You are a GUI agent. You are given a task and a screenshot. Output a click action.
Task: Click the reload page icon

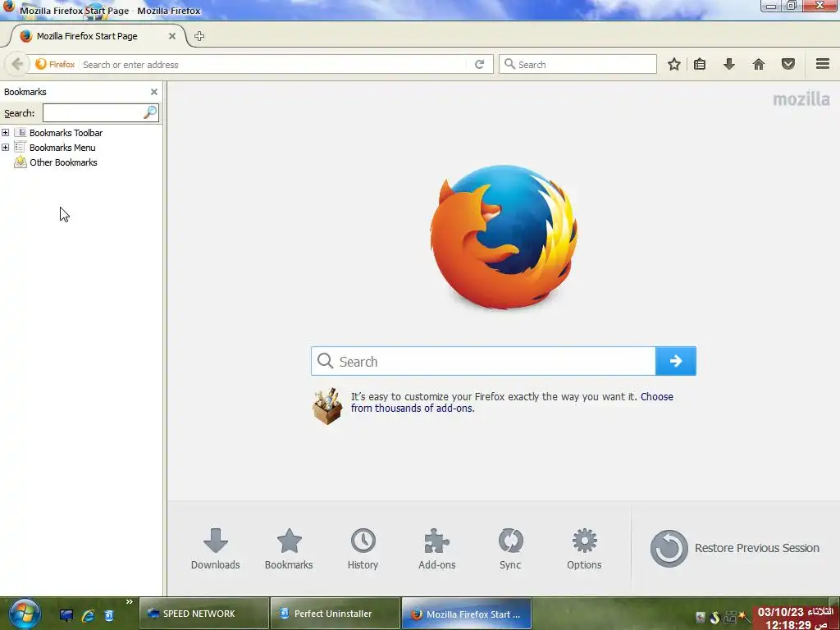[x=479, y=64]
